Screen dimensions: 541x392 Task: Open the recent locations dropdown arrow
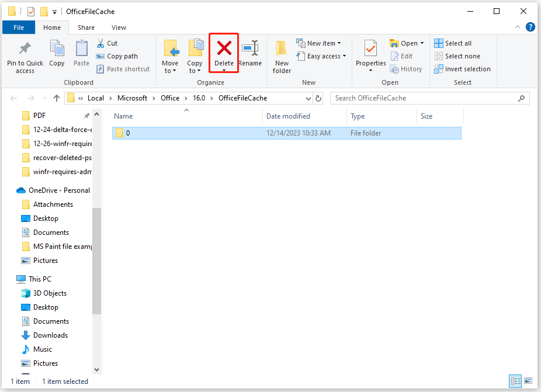coord(44,98)
